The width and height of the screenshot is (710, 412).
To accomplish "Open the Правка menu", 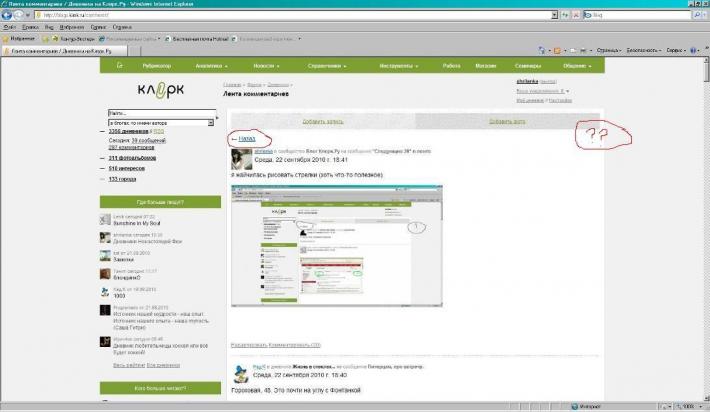I will pos(30,27).
